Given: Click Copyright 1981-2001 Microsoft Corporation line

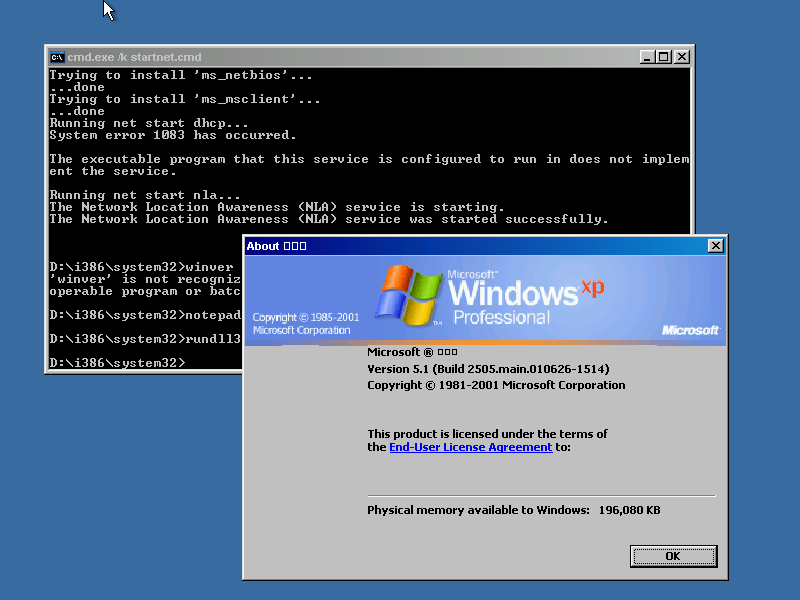Looking at the screenshot, I should [x=496, y=385].
